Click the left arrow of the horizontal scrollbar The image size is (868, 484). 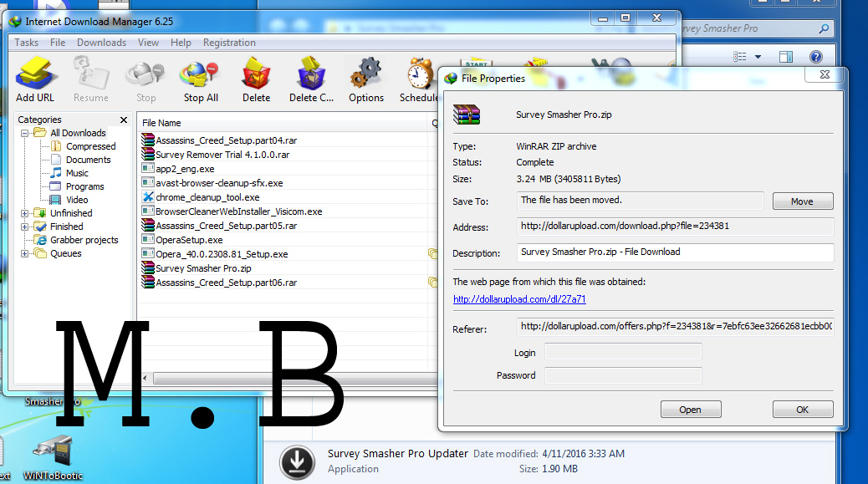[145, 379]
